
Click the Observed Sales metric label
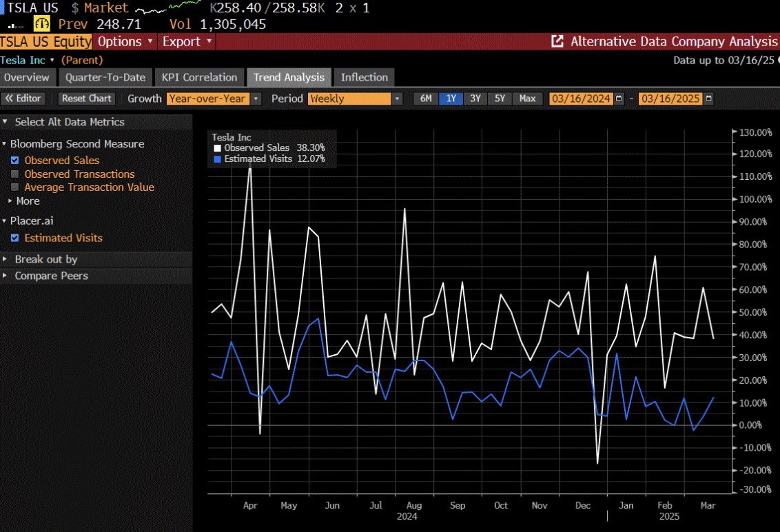click(62, 161)
